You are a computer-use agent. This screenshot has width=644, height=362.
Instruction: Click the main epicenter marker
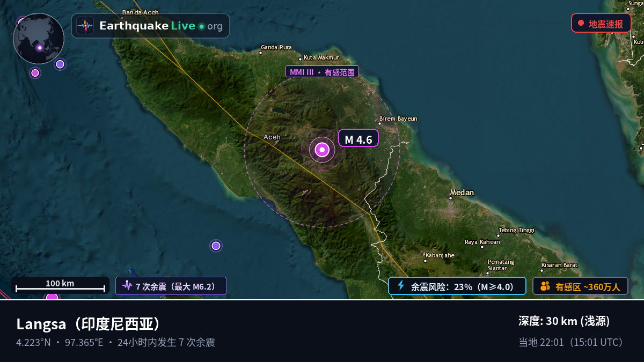click(x=322, y=150)
